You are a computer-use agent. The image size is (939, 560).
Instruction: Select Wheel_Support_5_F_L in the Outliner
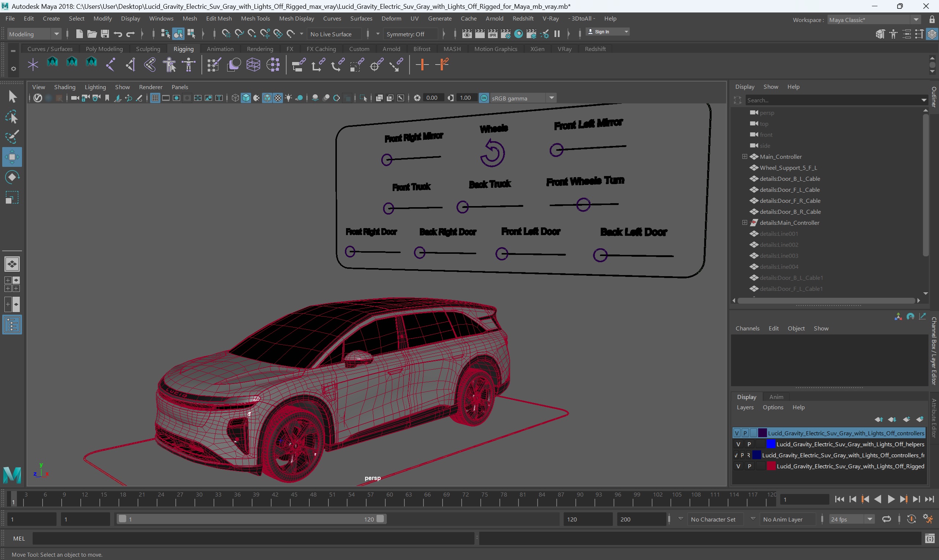(788, 168)
